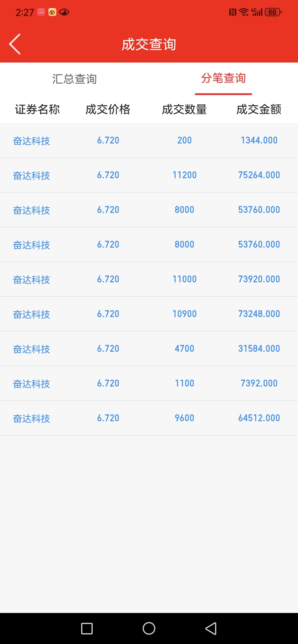Tap the 证券名称 column header
Image resolution: width=298 pixels, height=644 pixels.
click(x=37, y=109)
